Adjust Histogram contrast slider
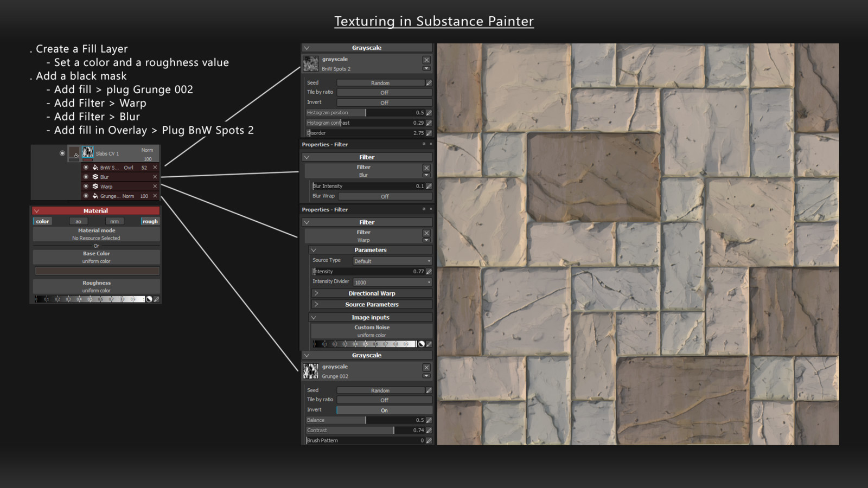The image size is (868, 488). pos(365,123)
